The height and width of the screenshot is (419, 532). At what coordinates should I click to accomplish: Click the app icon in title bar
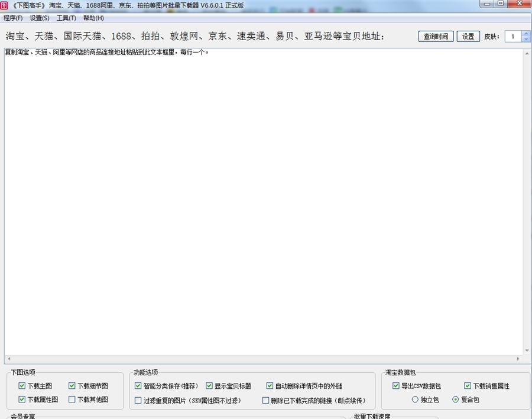[x=4, y=5]
